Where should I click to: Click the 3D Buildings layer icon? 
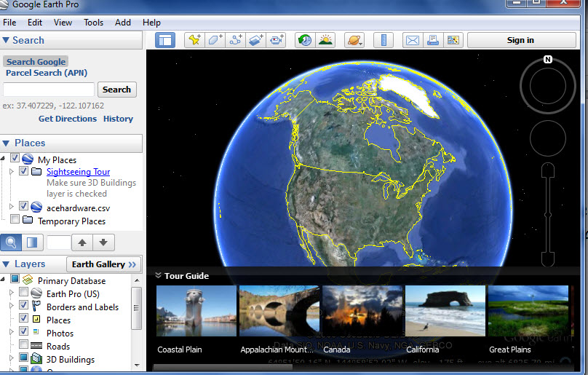[x=36, y=358]
